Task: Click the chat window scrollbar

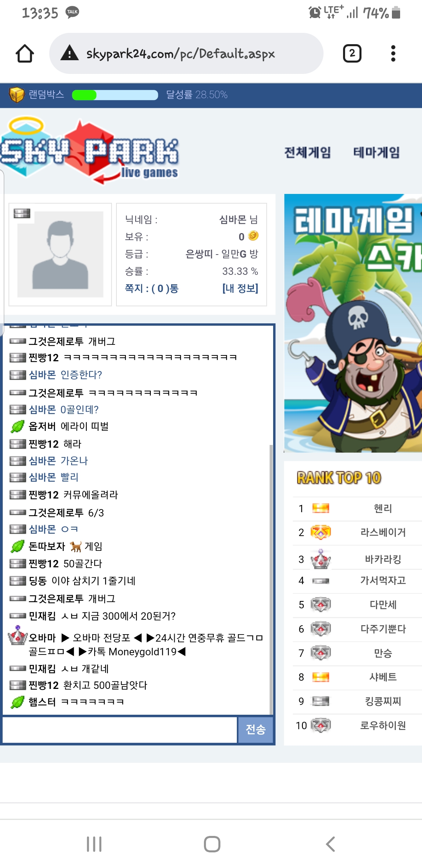Action: (x=271, y=579)
